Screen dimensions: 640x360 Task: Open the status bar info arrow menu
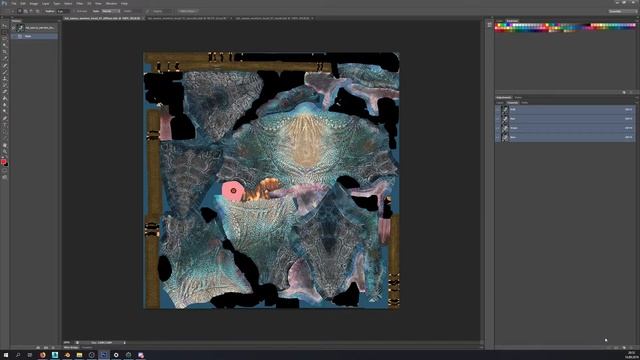(x=124, y=342)
